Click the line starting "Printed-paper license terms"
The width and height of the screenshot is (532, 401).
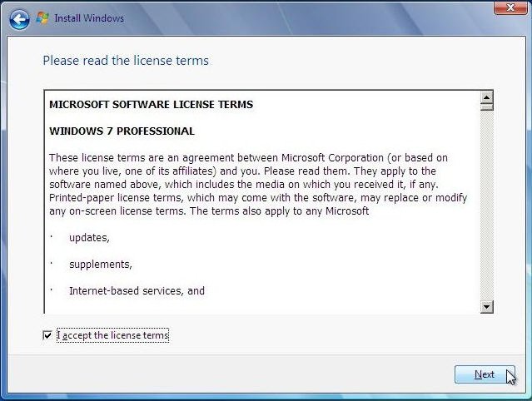tap(258, 198)
